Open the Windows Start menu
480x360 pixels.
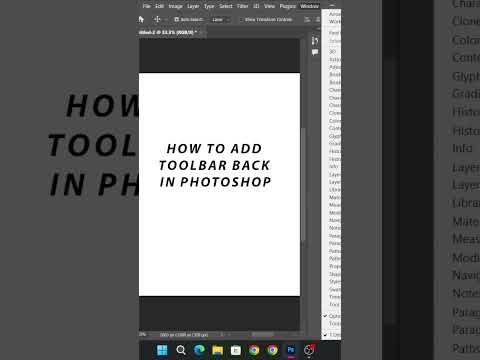(162, 350)
